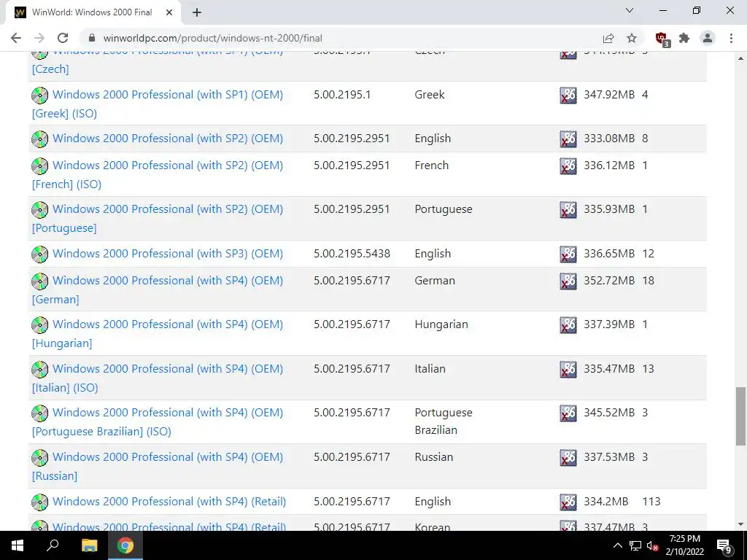Click the 352.72MB size cell

point(609,281)
